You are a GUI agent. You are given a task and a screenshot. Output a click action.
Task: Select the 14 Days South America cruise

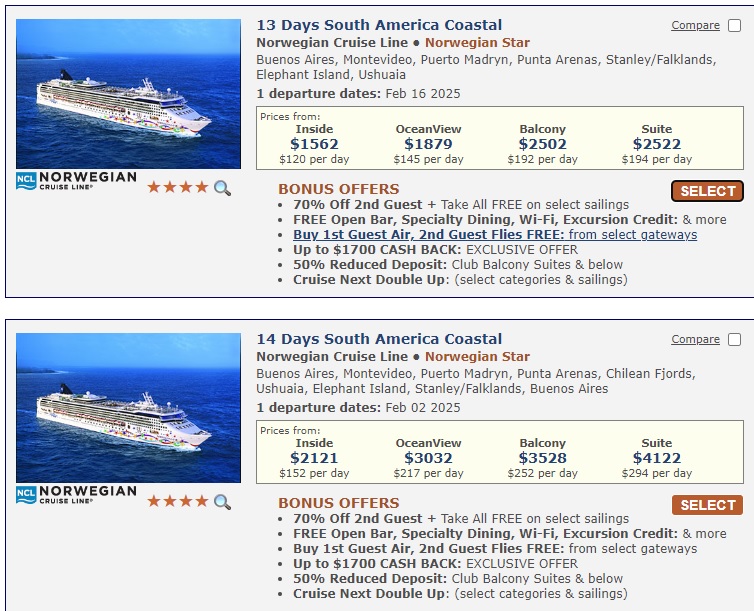(707, 505)
